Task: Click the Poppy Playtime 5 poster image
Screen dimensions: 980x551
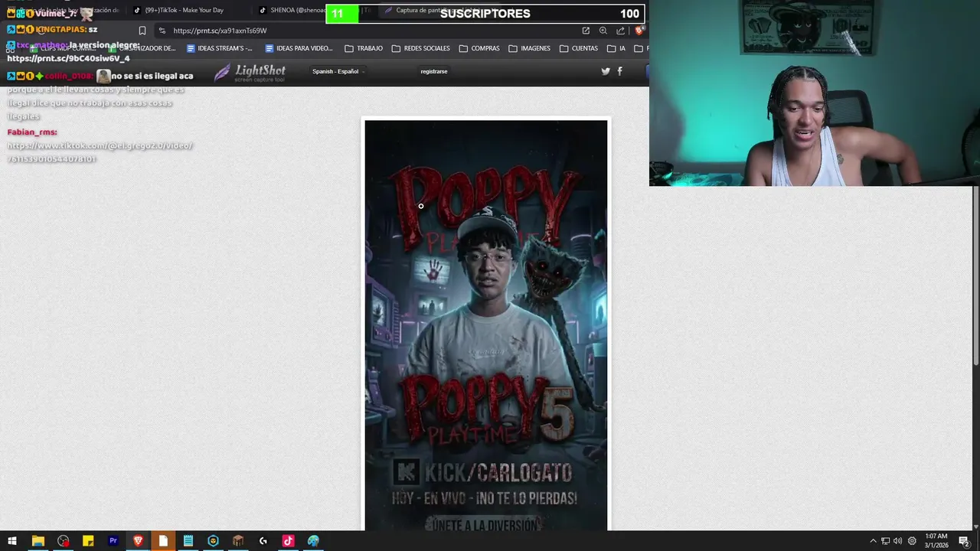Action: click(486, 325)
